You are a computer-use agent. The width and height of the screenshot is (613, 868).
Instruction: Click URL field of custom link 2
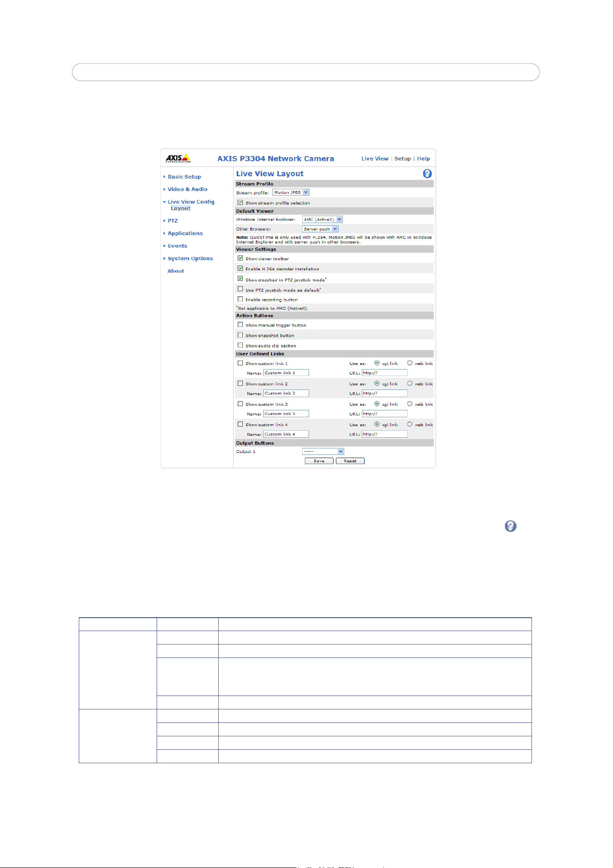coord(385,393)
